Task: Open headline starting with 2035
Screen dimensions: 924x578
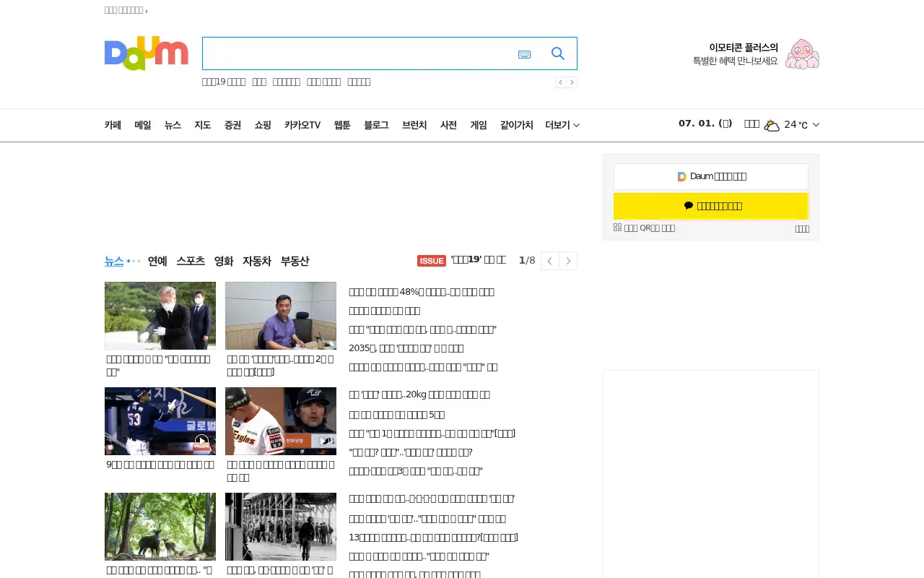Action: tap(406, 348)
